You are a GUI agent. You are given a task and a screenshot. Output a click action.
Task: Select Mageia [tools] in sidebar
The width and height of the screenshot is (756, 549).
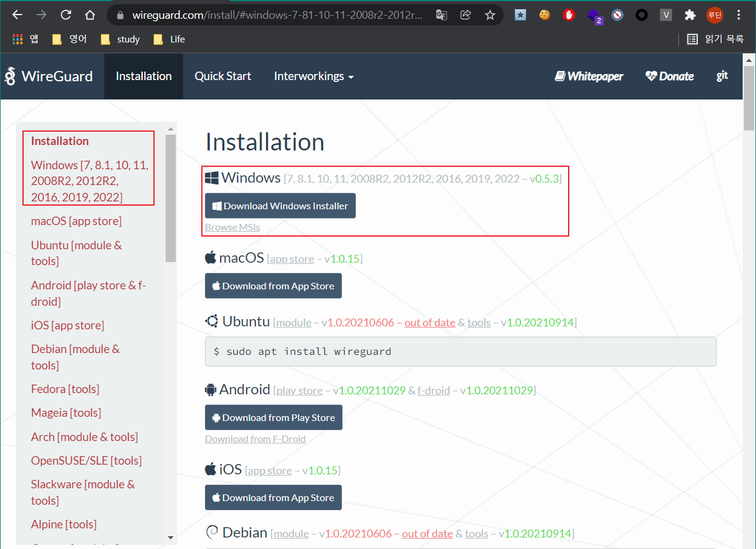[66, 413]
